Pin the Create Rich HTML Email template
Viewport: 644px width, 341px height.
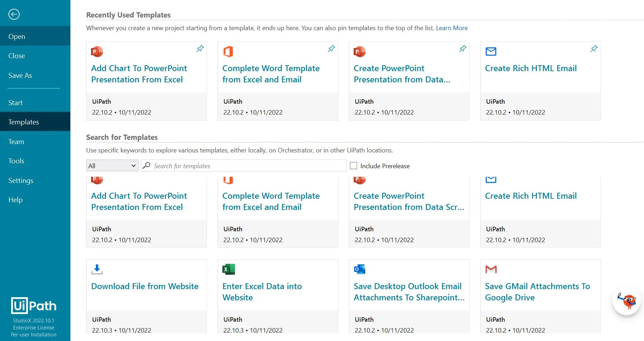coord(594,49)
